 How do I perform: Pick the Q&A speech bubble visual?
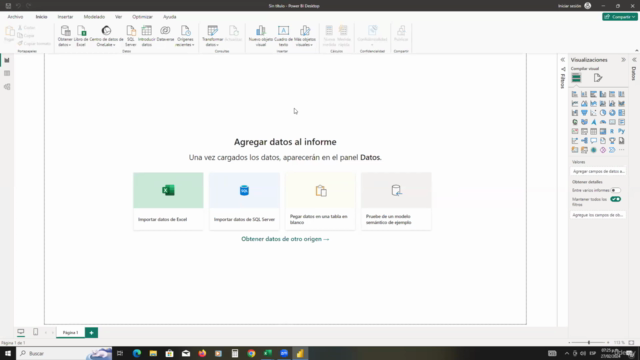click(593, 141)
